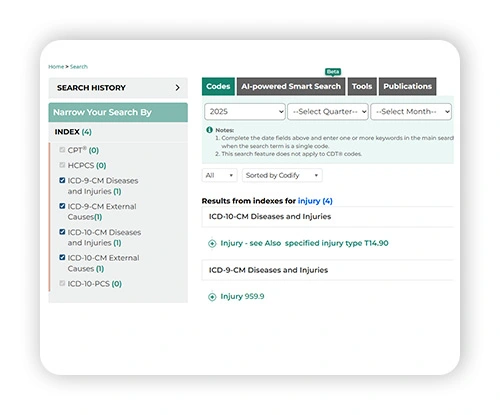Open Search History chevron arrow
Viewport: 500px width, 415px height.
pyautogui.click(x=178, y=88)
